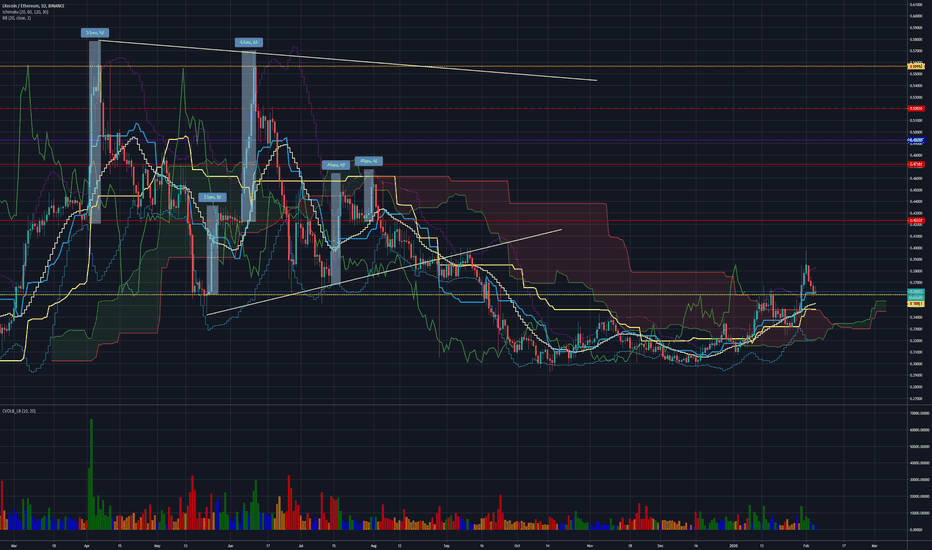Select the ascending white trend line
The width and height of the screenshot is (932, 550).
point(383,272)
